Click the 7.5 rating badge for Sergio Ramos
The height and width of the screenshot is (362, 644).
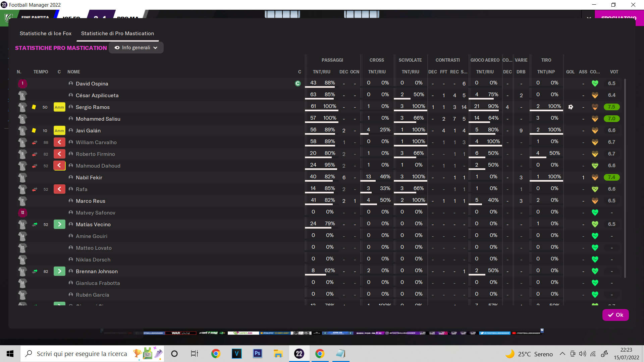[611, 107]
